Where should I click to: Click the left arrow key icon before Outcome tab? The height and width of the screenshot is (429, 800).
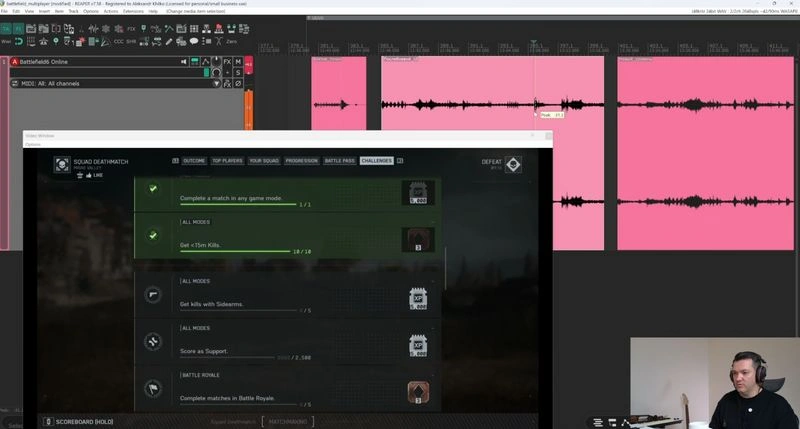[x=175, y=161]
